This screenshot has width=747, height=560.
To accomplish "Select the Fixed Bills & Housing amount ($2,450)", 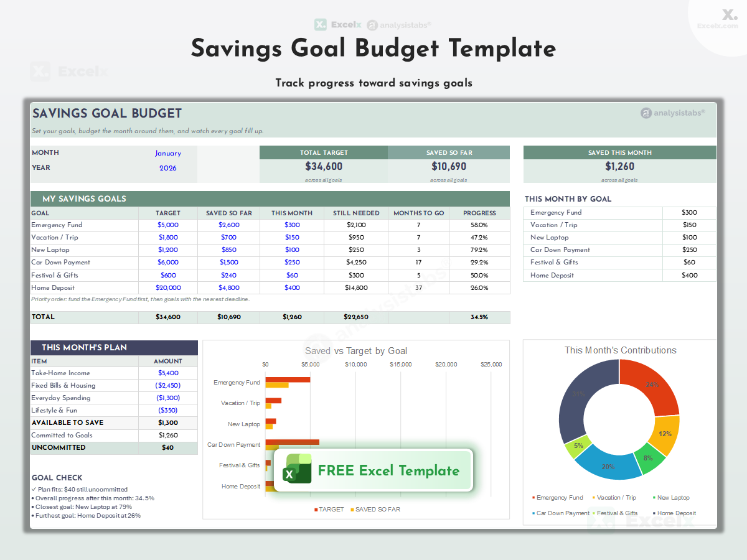I will click(168, 386).
